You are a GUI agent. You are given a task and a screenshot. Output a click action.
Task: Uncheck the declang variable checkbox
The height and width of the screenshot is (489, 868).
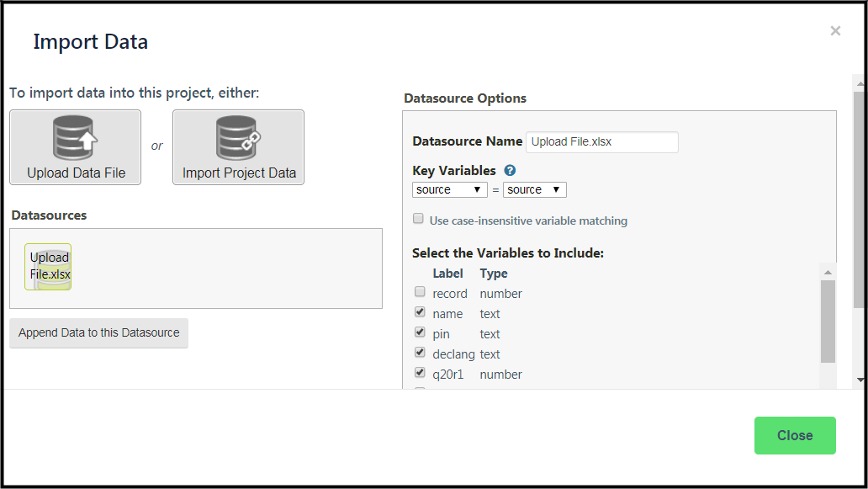point(421,352)
